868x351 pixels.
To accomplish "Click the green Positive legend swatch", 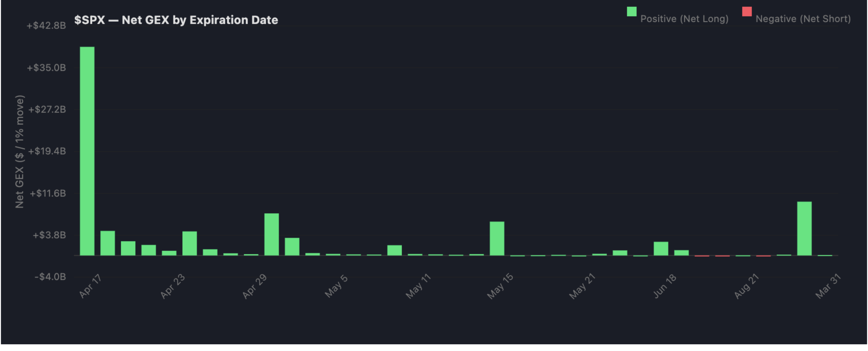I will [632, 12].
